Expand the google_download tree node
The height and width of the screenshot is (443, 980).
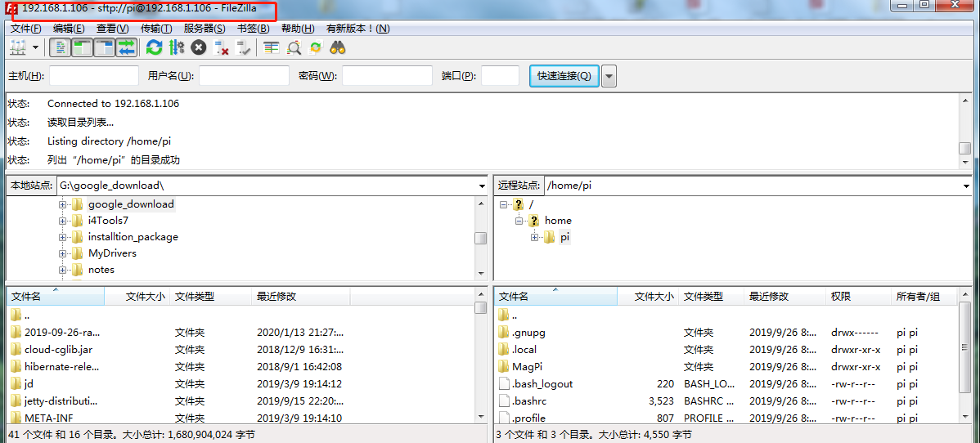pos(62,204)
